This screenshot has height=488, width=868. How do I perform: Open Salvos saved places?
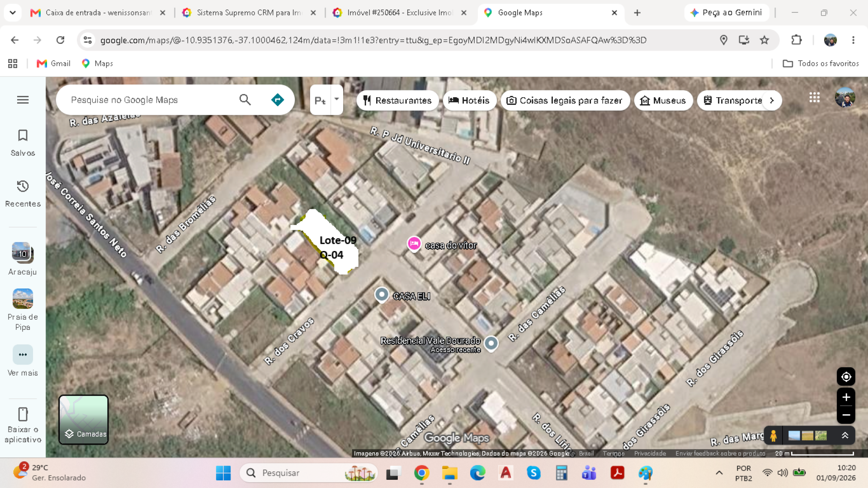click(x=23, y=143)
